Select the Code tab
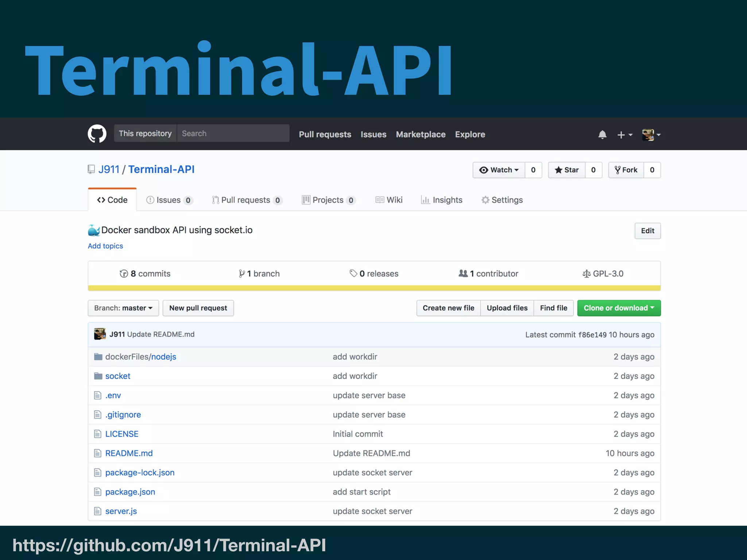This screenshot has height=560, width=747. point(112,200)
